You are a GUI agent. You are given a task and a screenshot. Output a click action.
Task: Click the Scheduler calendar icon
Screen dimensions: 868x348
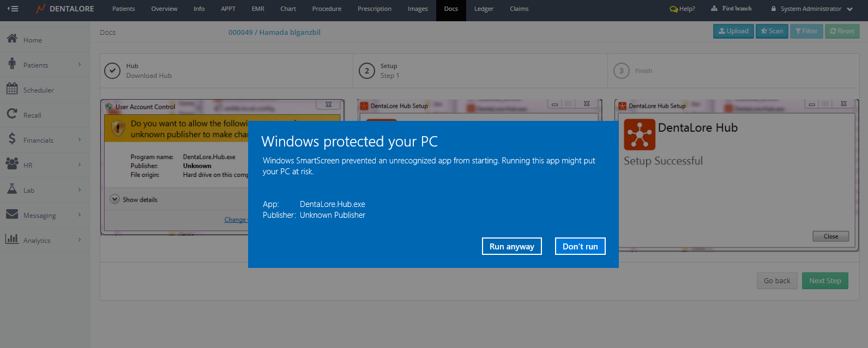click(x=12, y=89)
